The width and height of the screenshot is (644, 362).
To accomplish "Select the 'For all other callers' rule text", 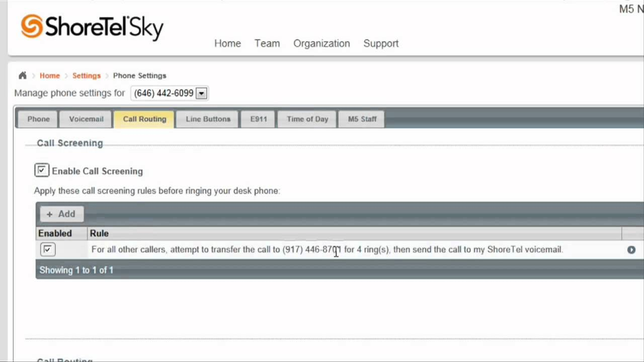I will pos(327,249).
